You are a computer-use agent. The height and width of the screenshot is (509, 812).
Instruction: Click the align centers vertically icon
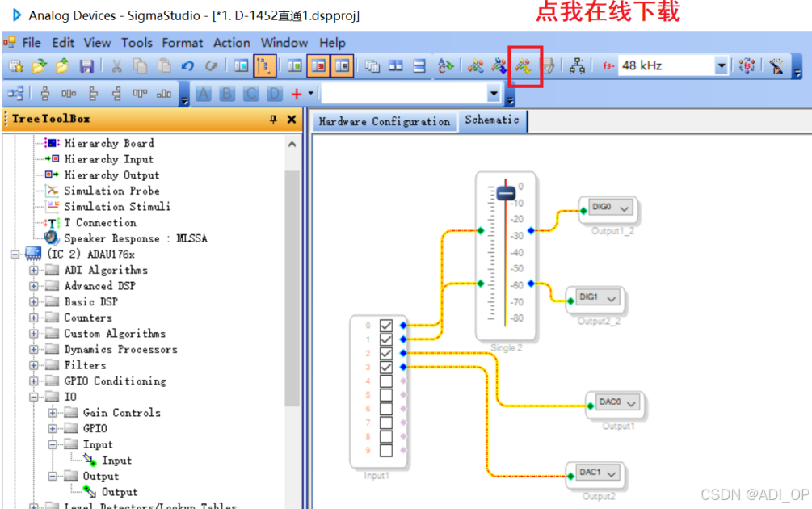click(45, 94)
